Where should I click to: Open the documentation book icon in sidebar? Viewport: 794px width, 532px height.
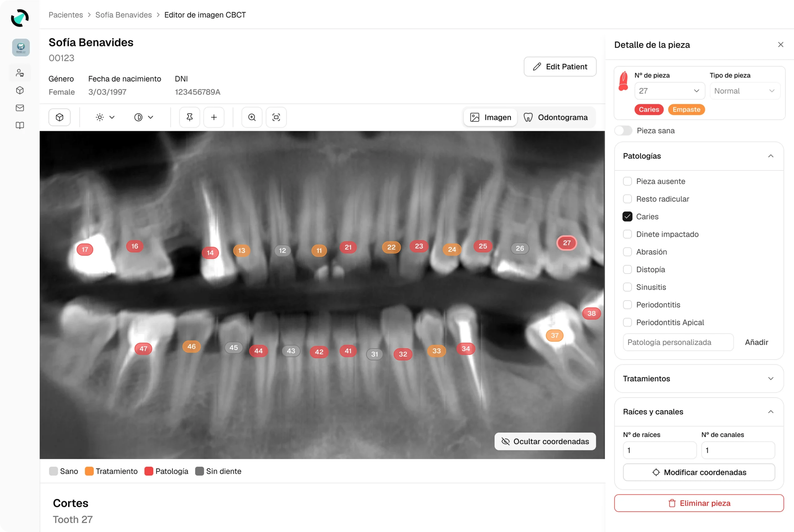pos(19,125)
